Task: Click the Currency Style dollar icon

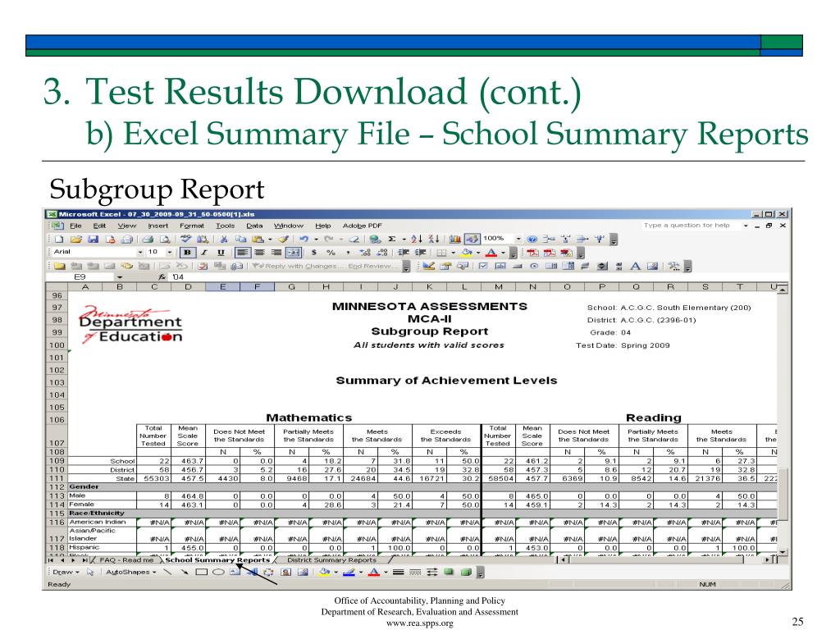Action: pos(314,253)
